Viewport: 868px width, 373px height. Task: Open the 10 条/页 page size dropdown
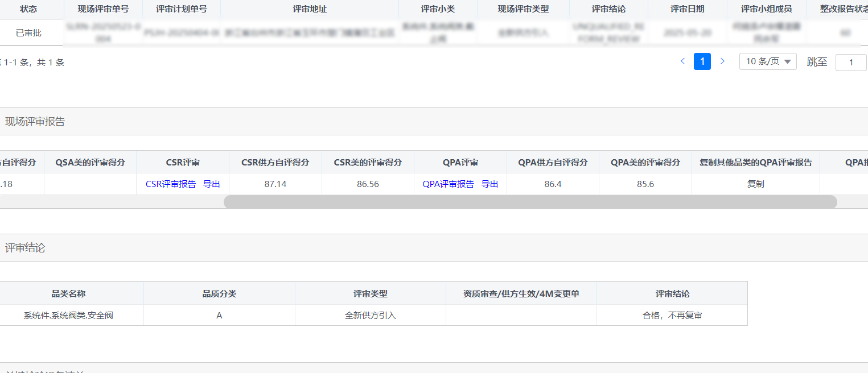(767, 61)
